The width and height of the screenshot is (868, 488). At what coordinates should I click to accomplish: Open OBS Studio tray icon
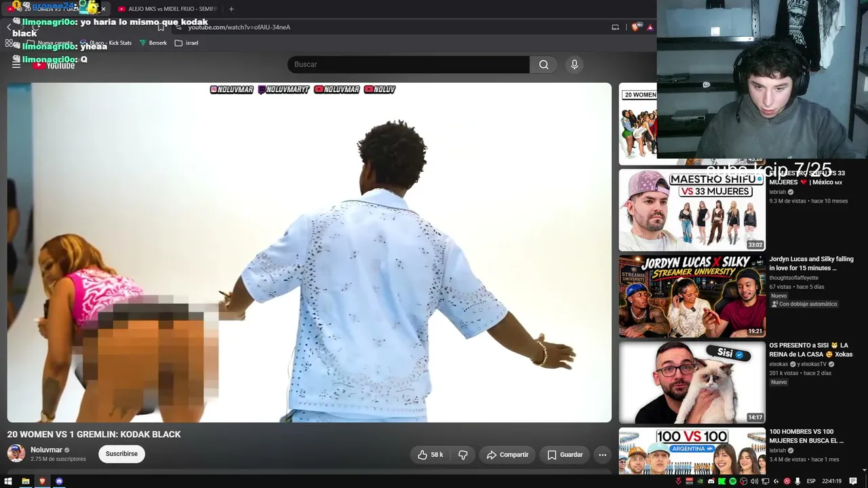[x=744, y=481]
